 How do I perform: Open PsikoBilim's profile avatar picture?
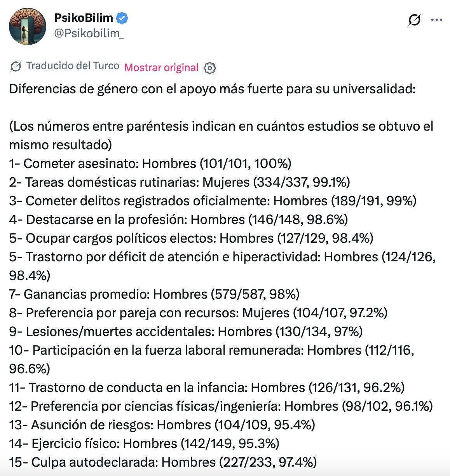tap(28, 26)
